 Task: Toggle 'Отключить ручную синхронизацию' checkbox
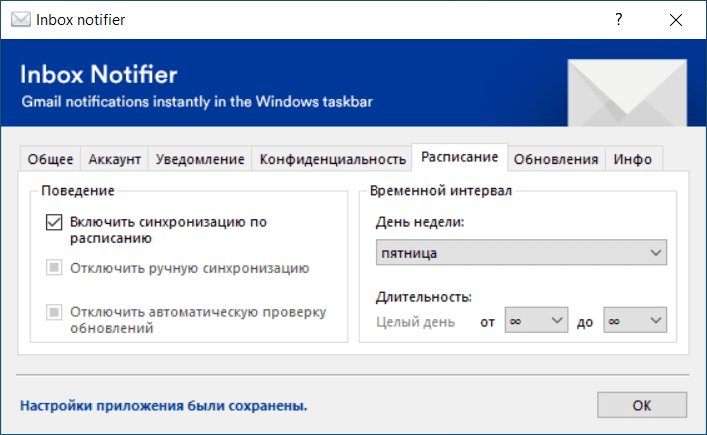(54, 268)
